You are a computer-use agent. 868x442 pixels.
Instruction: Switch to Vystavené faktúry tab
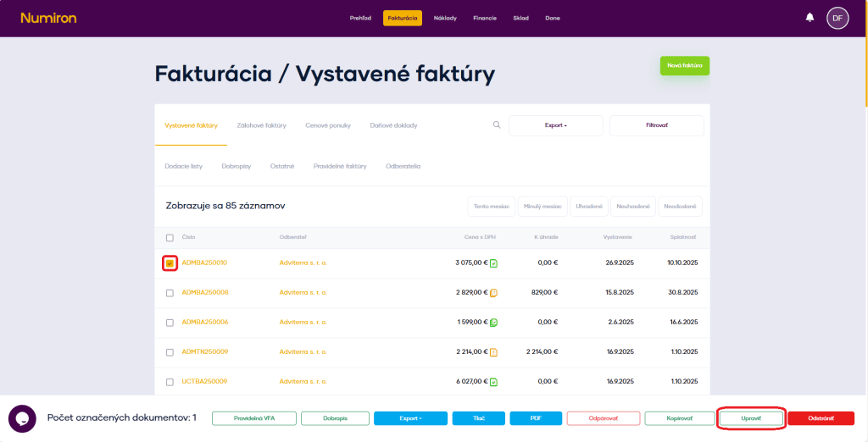[191, 125]
